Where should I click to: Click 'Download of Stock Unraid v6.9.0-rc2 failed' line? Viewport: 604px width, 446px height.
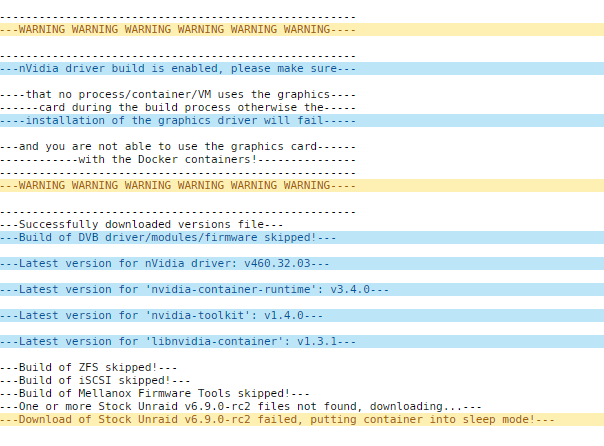(x=302, y=420)
